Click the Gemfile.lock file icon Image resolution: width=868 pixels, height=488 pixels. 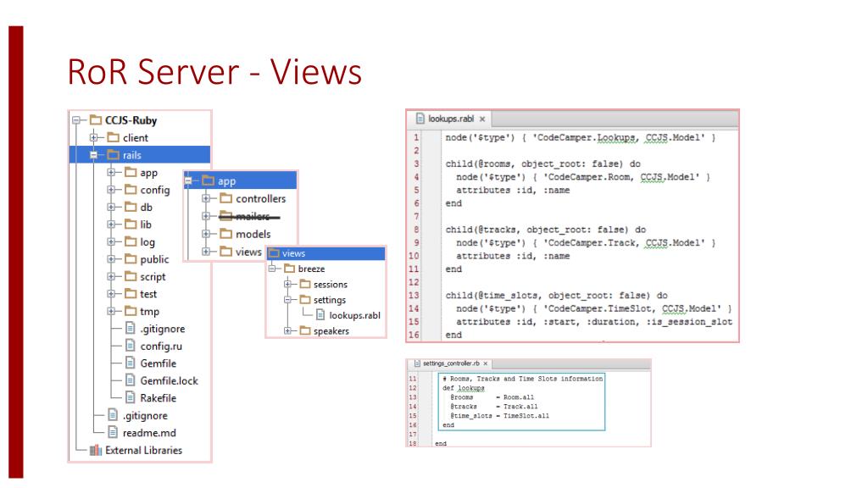[x=130, y=380]
